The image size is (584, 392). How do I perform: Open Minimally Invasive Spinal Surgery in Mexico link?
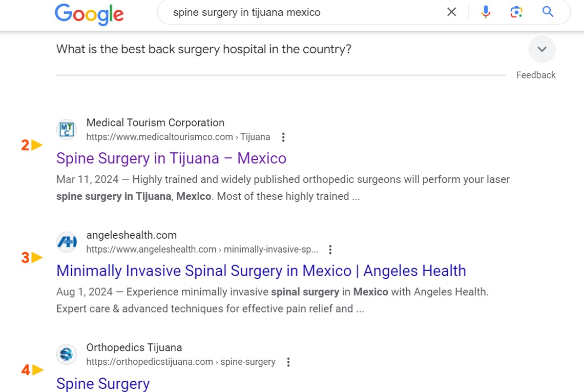[x=261, y=271]
